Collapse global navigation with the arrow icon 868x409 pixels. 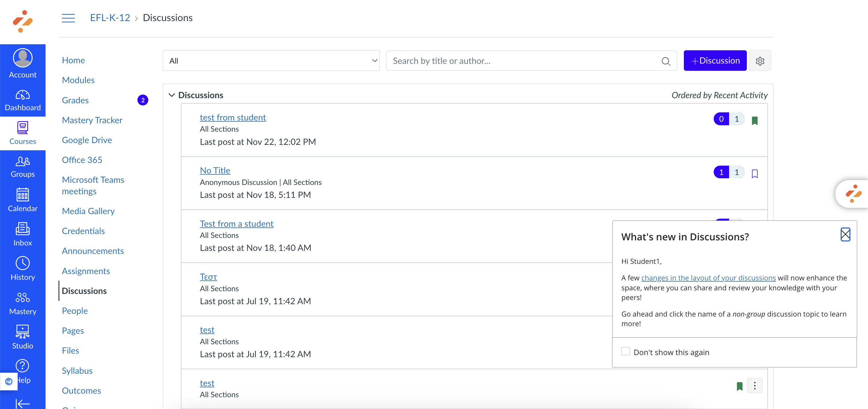click(23, 403)
